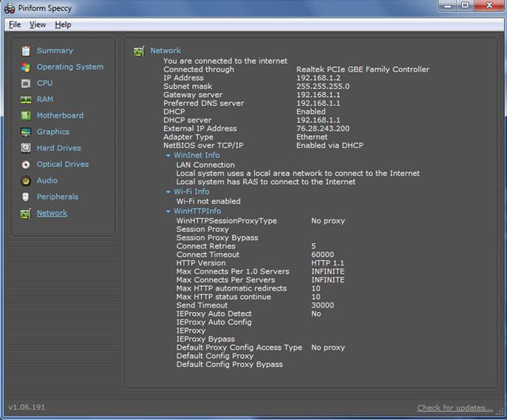Open the View menu

(x=38, y=24)
